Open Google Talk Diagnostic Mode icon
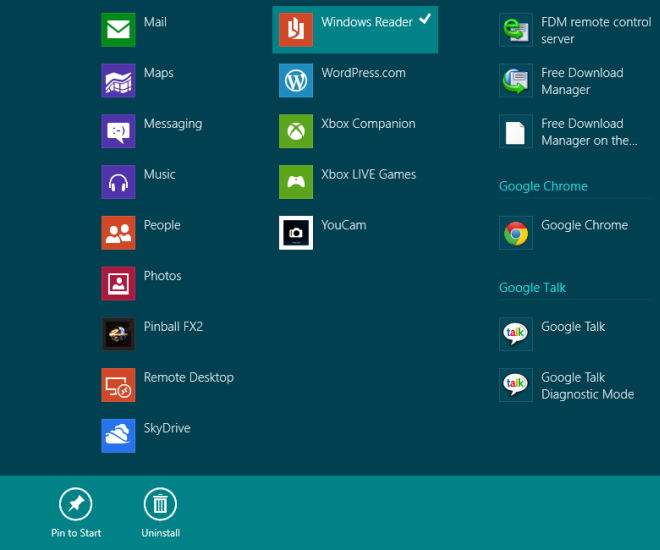660x550 pixels. 516,385
